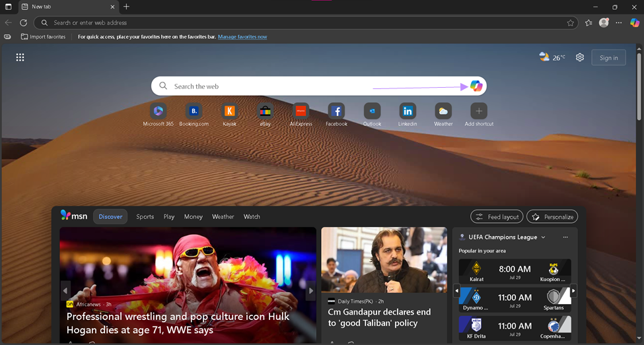Switch to the Money feed tab
Image resolution: width=644 pixels, height=345 pixels.
click(x=193, y=216)
